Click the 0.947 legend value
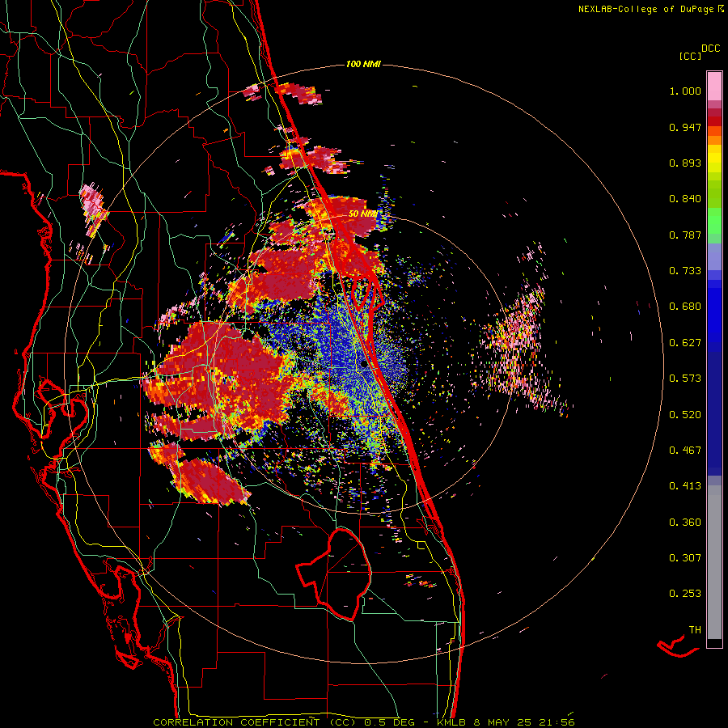The image size is (728, 728). (685, 127)
